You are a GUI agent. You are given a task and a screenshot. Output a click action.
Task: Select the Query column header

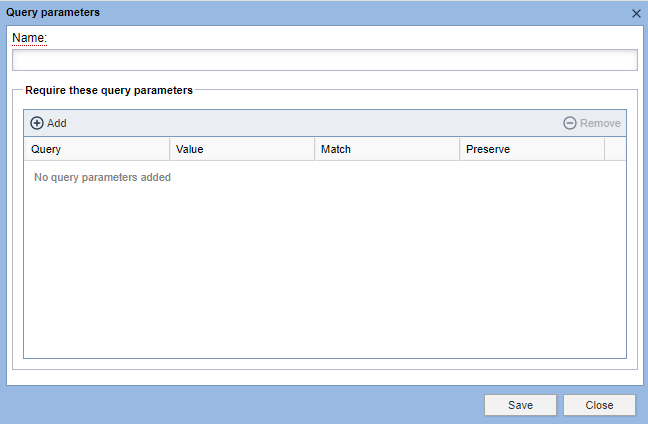click(97, 149)
